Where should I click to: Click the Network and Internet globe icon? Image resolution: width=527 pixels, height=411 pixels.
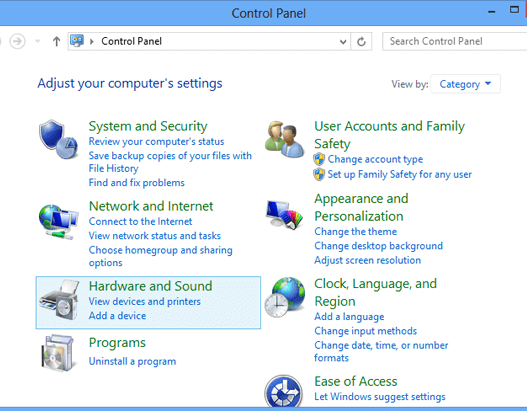58,221
